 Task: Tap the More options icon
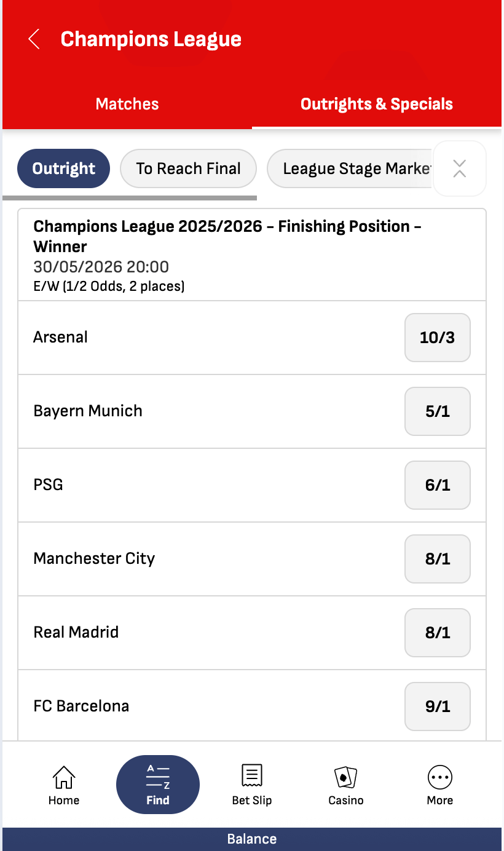click(x=440, y=777)
